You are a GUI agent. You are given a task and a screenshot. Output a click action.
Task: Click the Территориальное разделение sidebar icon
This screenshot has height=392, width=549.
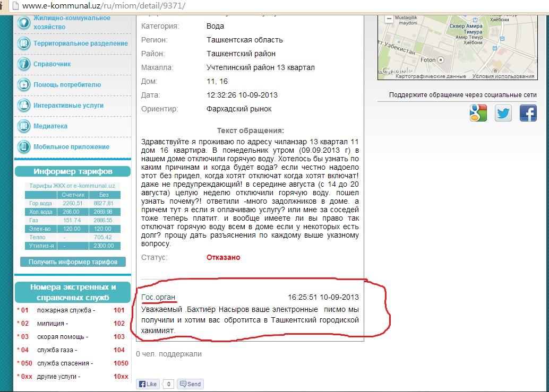pyautogui.click(x=24, y=43)
